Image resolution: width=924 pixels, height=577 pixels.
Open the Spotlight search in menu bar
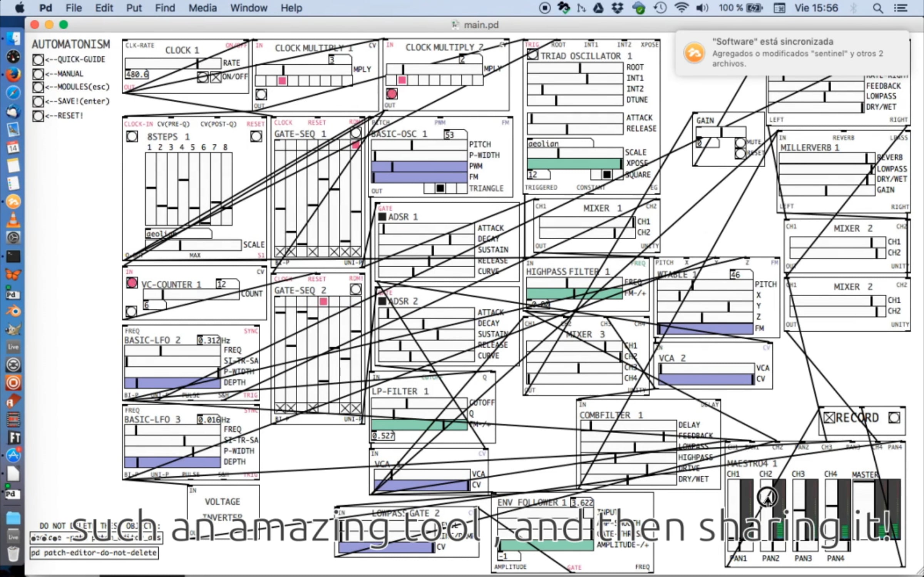coord(877,8)
